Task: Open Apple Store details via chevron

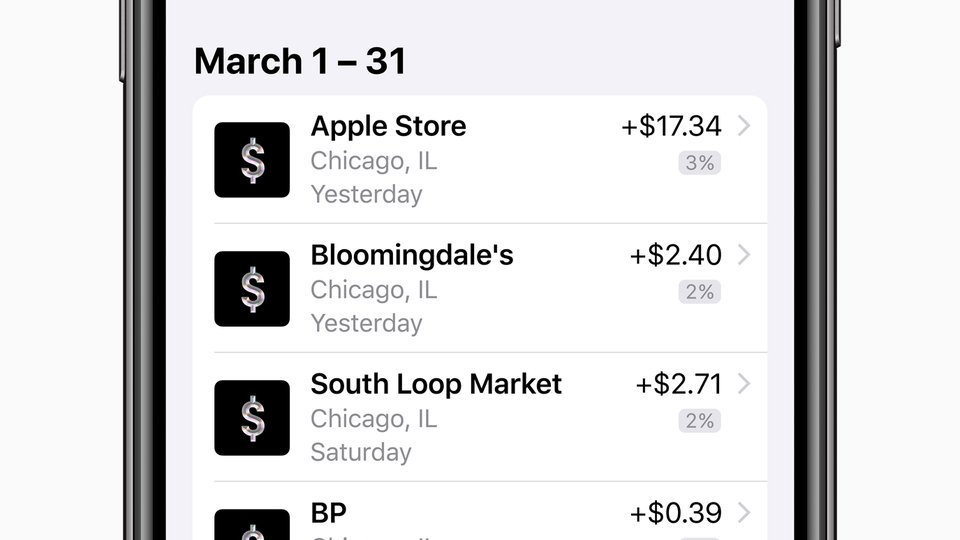Action: [x=744, y=126]
